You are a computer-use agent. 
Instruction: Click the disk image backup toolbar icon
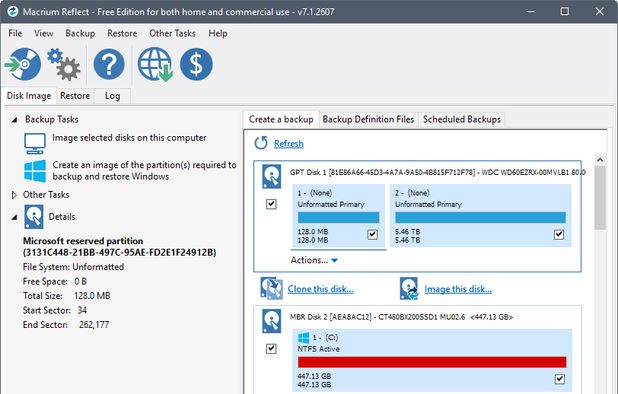pyautogui.click(x=23, y=64)
